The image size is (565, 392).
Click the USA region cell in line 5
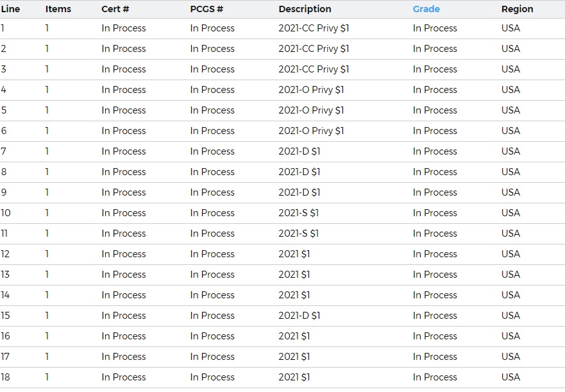pos(510,110)
